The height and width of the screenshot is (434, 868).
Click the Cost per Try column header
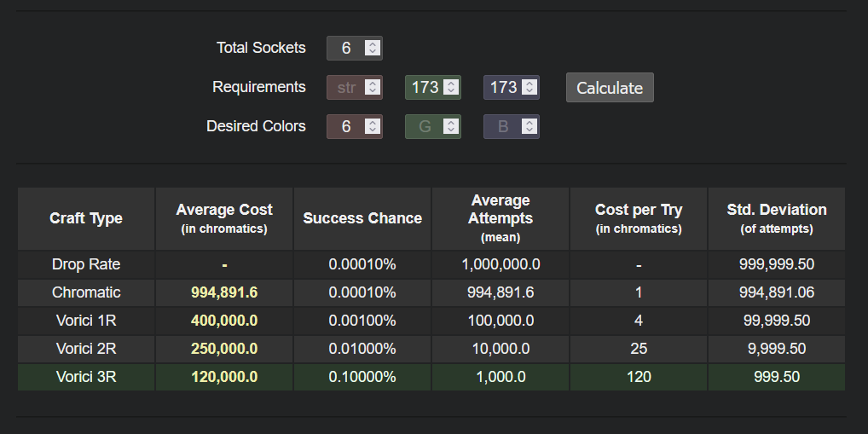pos(639,218)
